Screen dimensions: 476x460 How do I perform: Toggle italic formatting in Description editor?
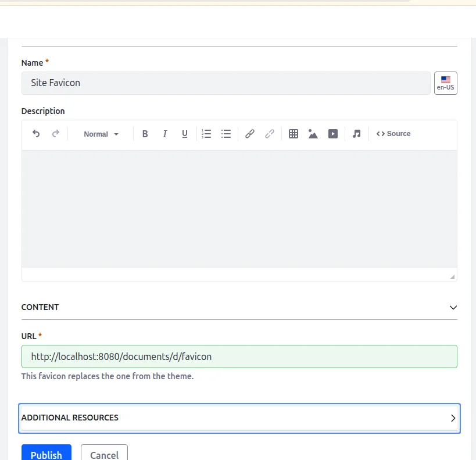[165, 134]
